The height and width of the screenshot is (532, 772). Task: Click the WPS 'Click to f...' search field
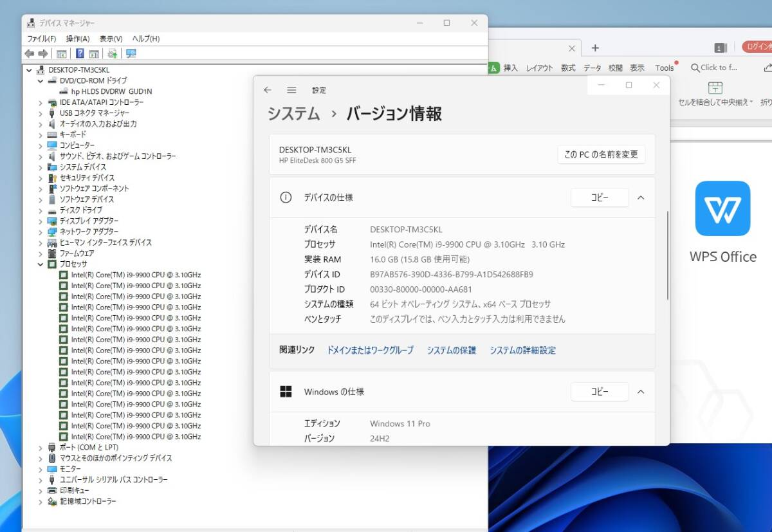715,68
